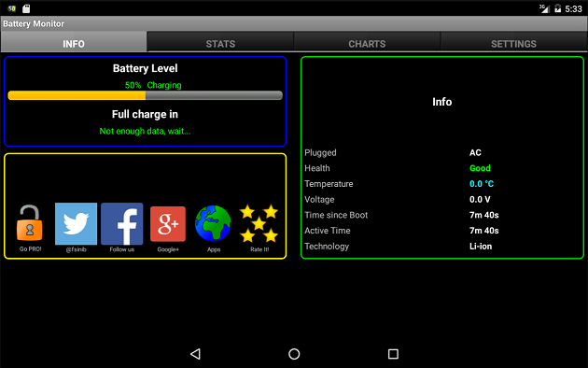The width and height of the screenshot is (588, 368).
Task: Tap the yellow battery level progress bar
Action: point(145,95)
